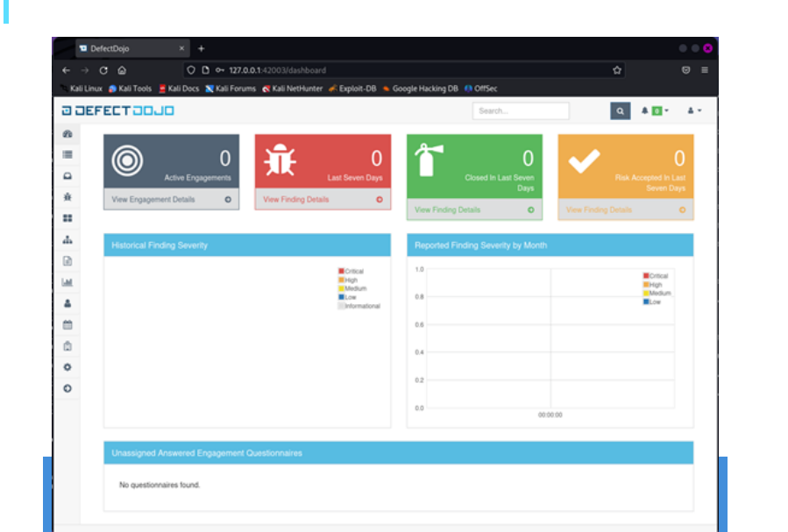This screenshot has height=532, width=788.
Task: Reload the browser page
Action: click(x=103, y=70)
